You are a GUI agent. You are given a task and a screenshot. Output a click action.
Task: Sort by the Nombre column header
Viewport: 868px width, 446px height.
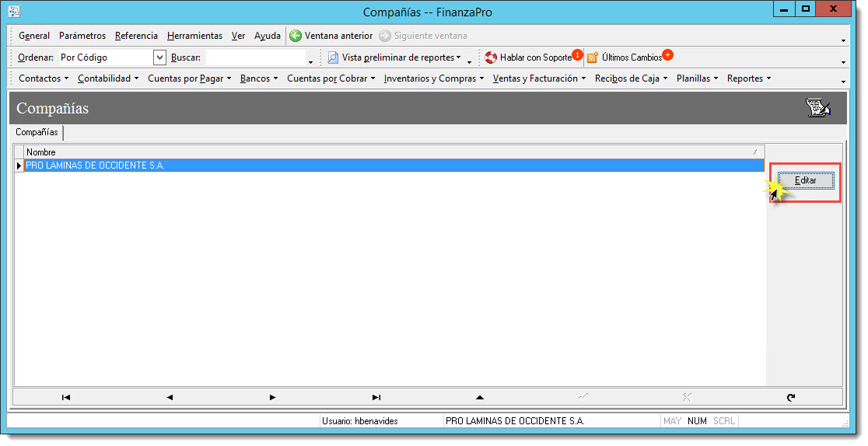coord(394,152)
